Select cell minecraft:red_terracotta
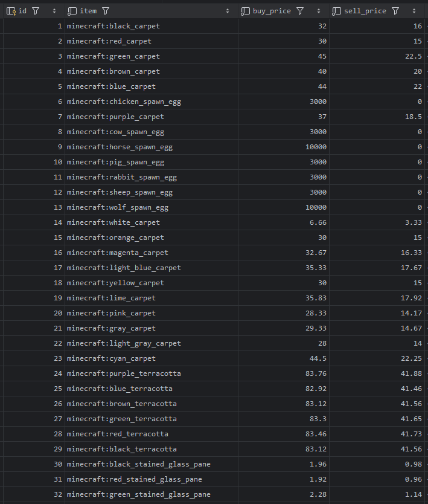This screenshot has width=428, height=504. pos(152,434)
